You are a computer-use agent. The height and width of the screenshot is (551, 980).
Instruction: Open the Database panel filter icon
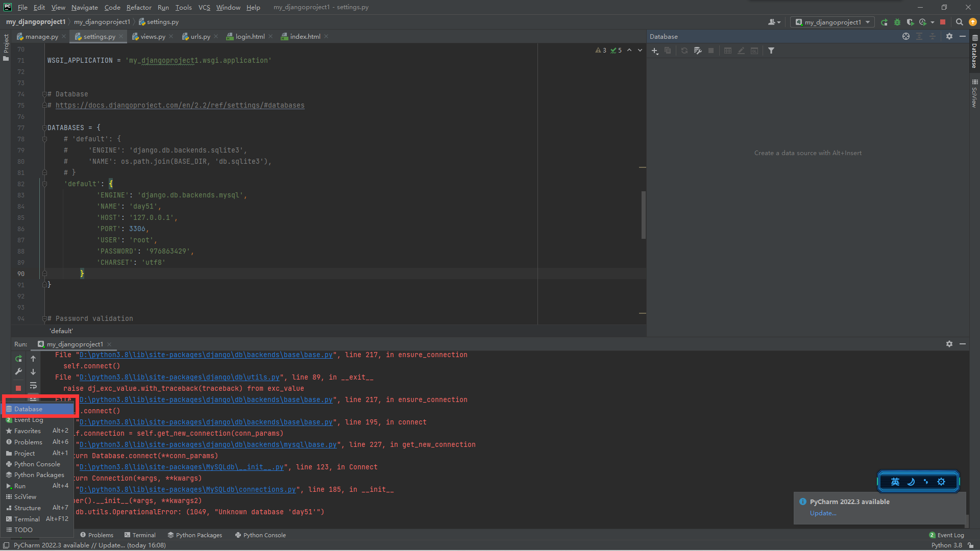point(771,51)
